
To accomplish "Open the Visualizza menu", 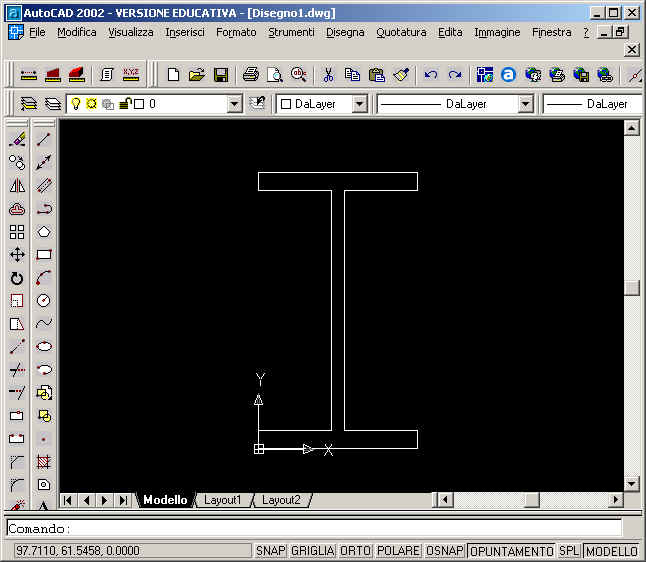I will (131, 32).
